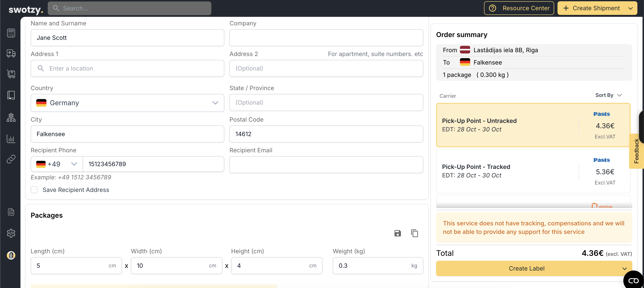Click the duplicate package copy icon
This screenshot has width=644, height=288.
[x=415, y=233]
